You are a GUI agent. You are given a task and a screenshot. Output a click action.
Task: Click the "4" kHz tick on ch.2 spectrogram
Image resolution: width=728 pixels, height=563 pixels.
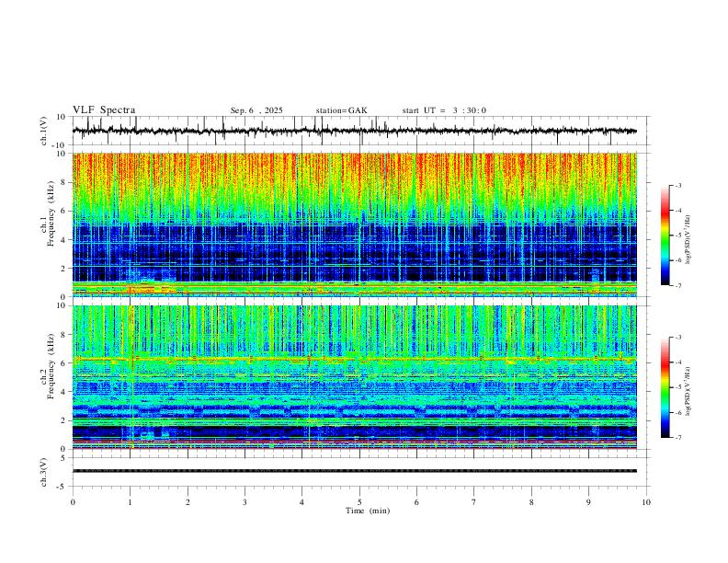click(63, 392)
